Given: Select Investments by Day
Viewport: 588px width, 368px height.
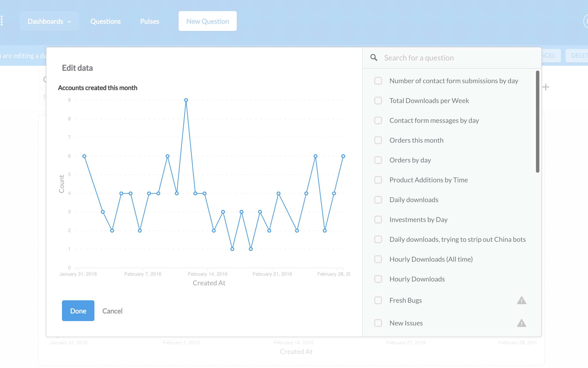Looking at the screenshot, I should (378, 220).
